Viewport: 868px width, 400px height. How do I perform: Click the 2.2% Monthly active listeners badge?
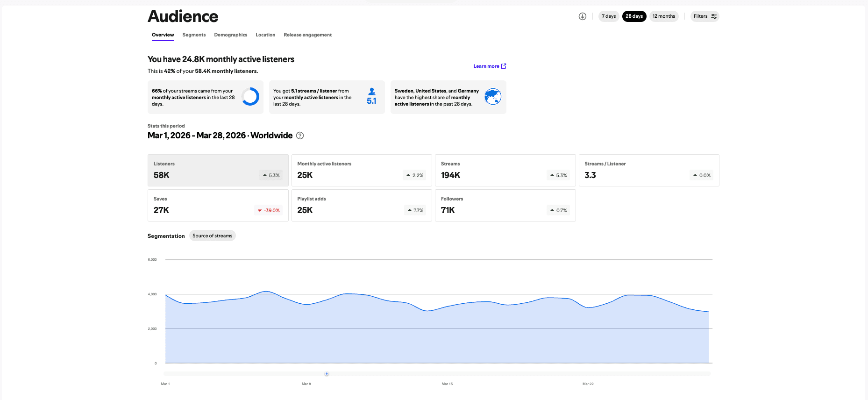pyautogui.click(x=414, y=176)
